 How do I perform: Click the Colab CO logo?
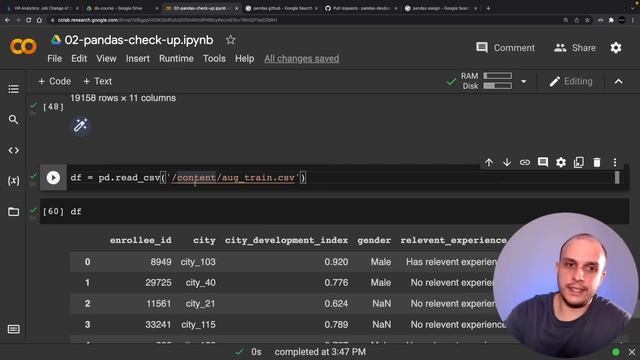(23, 47)
